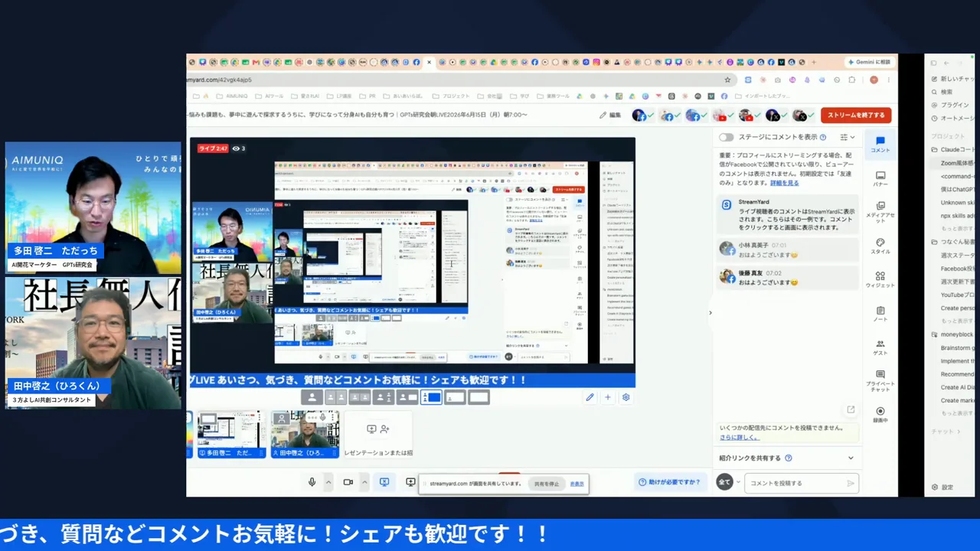This screenshot has width=980, height=551.
Task: Click the present screen toolbar icon
Action: click(410, 482)
